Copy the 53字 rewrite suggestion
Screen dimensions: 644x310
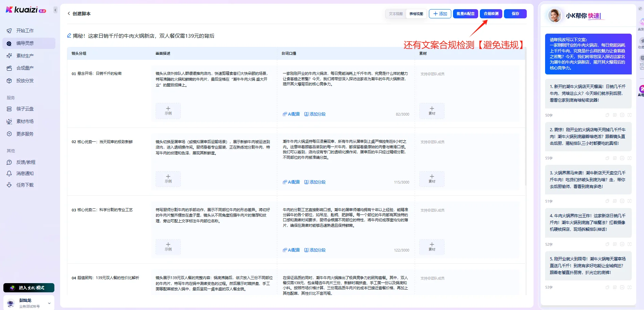coord(607,287)
